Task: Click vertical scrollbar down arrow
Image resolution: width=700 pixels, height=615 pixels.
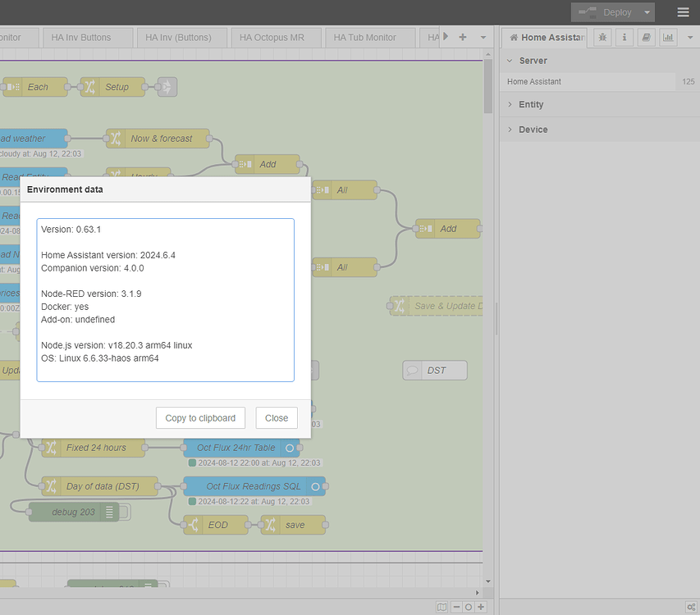Action: (x=488, y=581)
